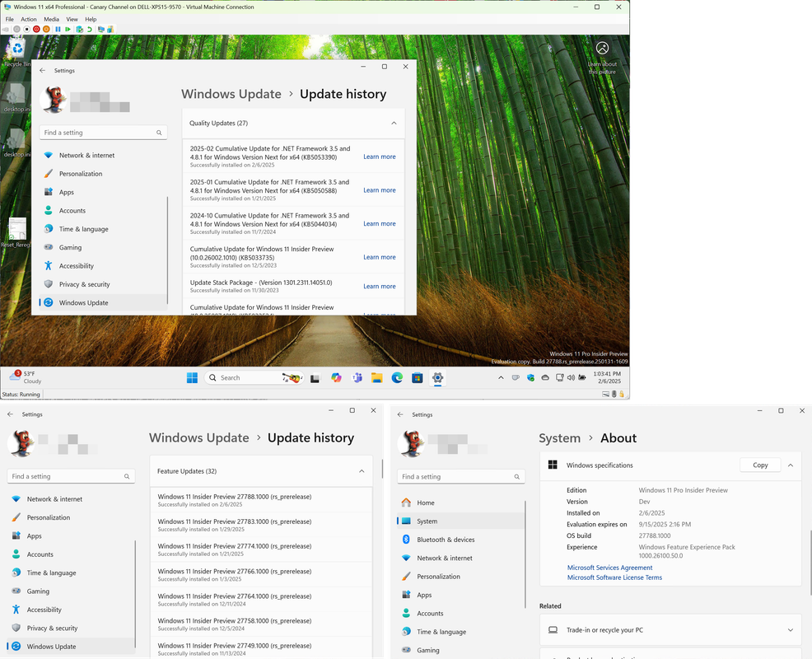The height and width of the screenshot is (659, 812).
Task: Collapse the Quality Updates (27) section
Action: click(394, 124)
